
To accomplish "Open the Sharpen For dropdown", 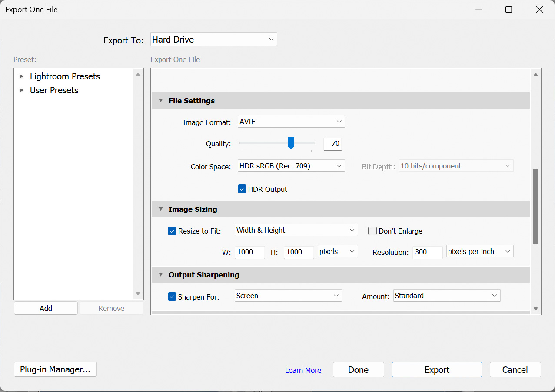I will coord(288,295).
